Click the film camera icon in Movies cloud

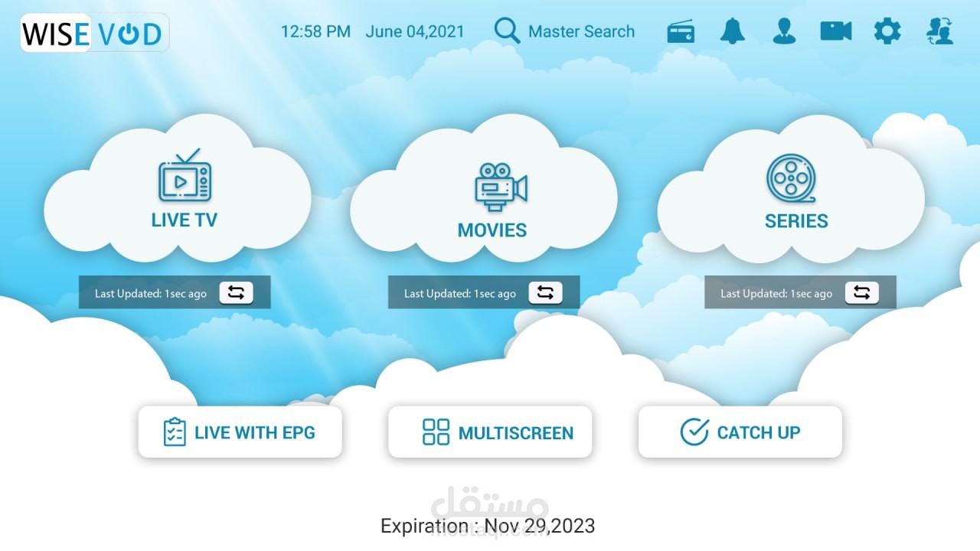pos(501,187)
